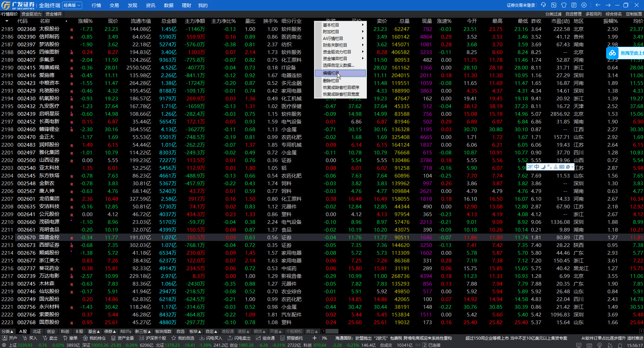Sort by the 涨幅% column header
Viewport: 644px width, 348px height.
click(x=85, y=21)
